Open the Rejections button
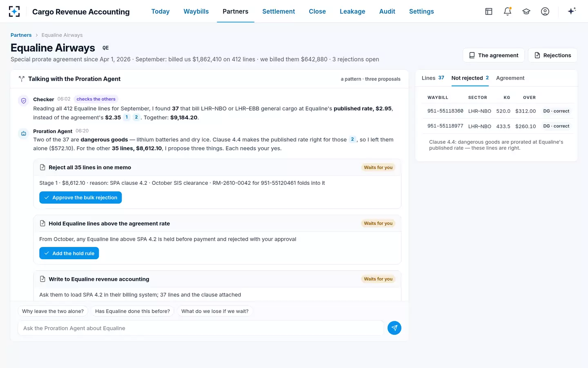Viewport: 588px width, 368px height. [552, 55]
